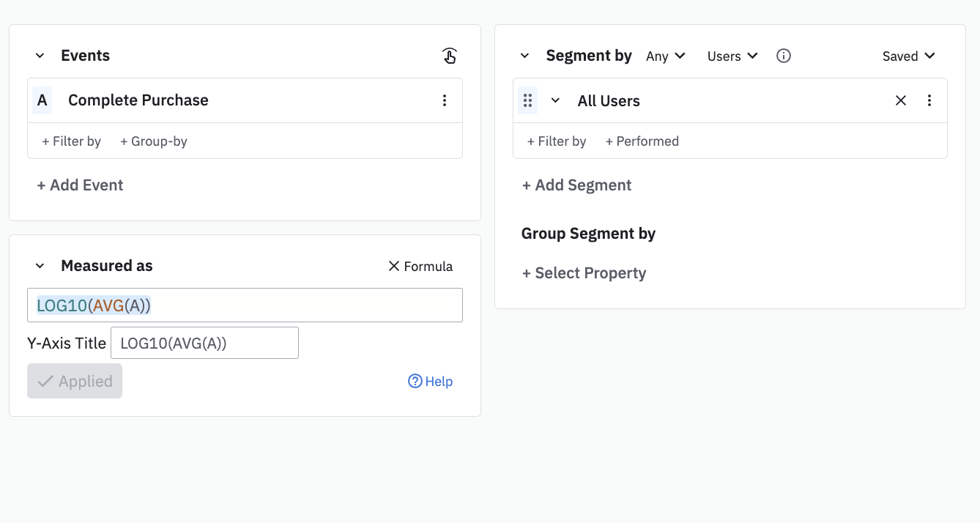Click the info icon next to Users
The height and width of the screenshot is (523, 980).
point(784,56)
